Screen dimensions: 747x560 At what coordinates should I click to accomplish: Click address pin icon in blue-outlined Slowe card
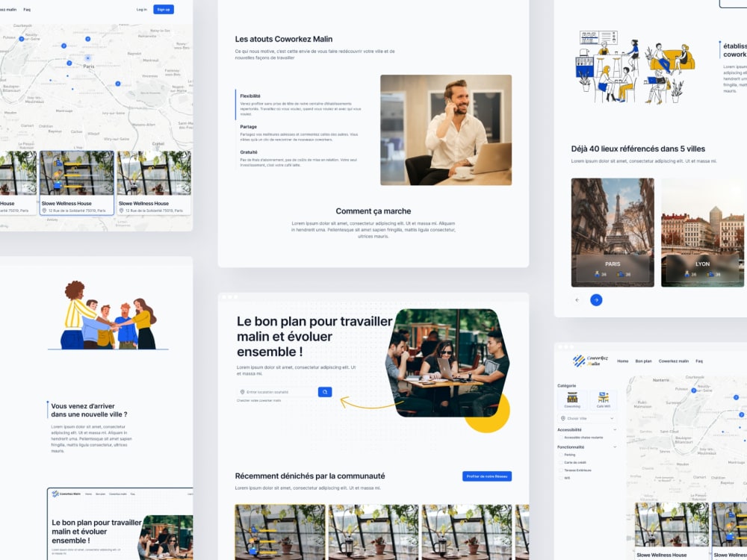pyautogui.click(x=44, y=211)
